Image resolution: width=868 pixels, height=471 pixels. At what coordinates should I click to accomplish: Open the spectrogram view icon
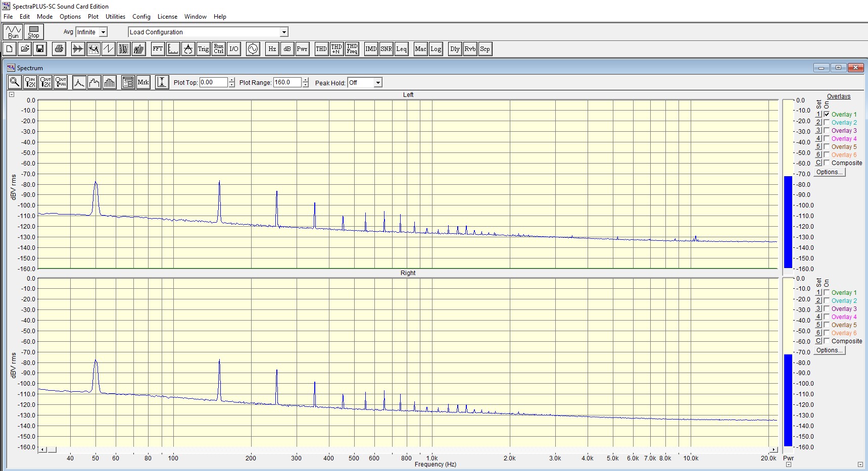coord(123,49)
